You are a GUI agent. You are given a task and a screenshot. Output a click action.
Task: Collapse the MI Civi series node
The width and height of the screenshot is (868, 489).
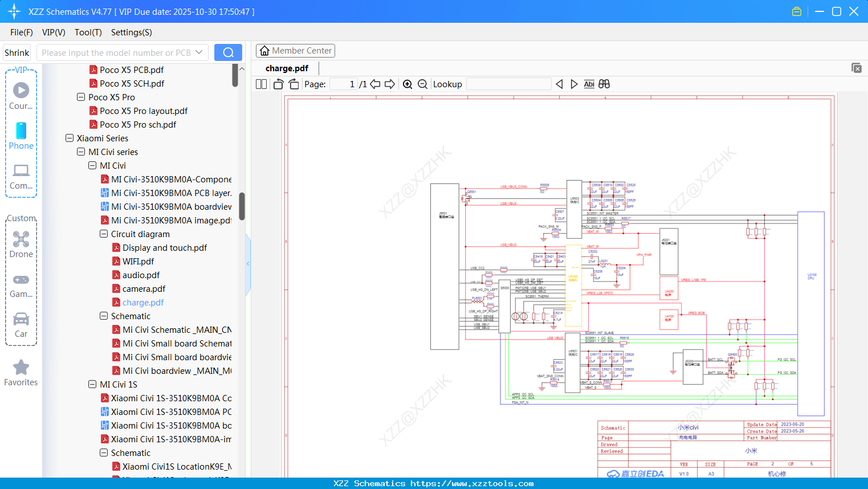pos(81,152)
